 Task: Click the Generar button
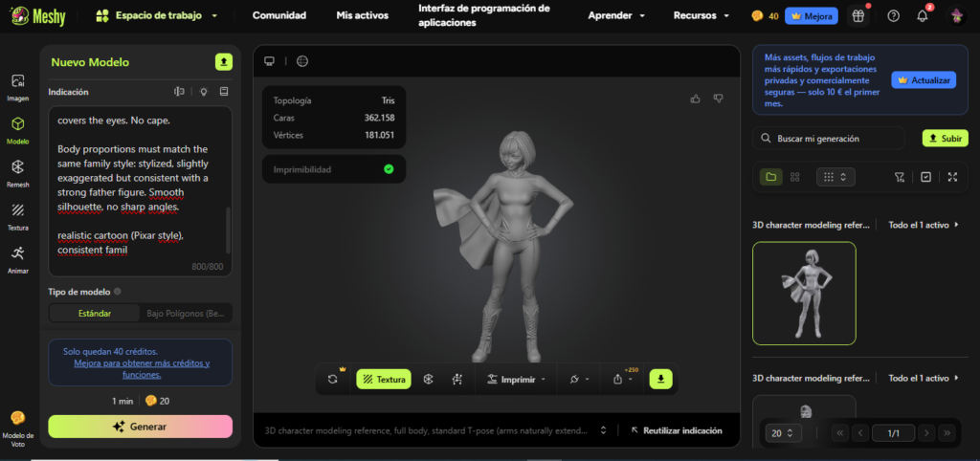coord(140,427)
